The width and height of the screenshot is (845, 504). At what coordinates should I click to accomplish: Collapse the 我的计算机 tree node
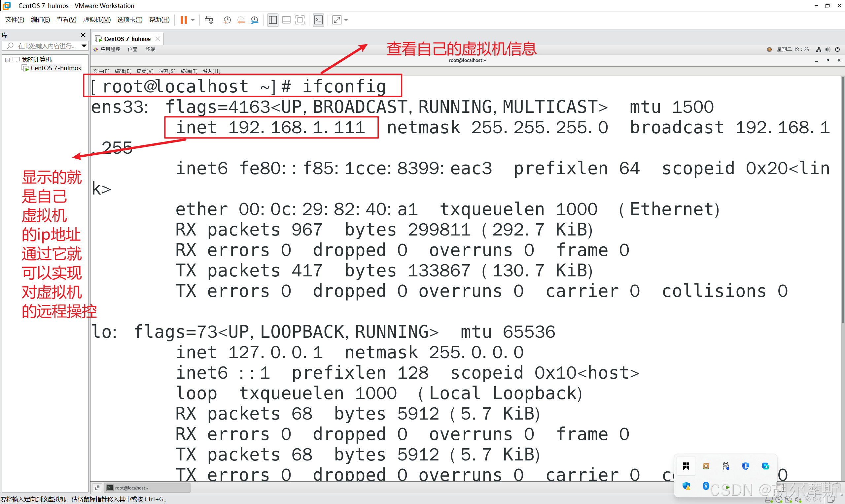[7, 59]
